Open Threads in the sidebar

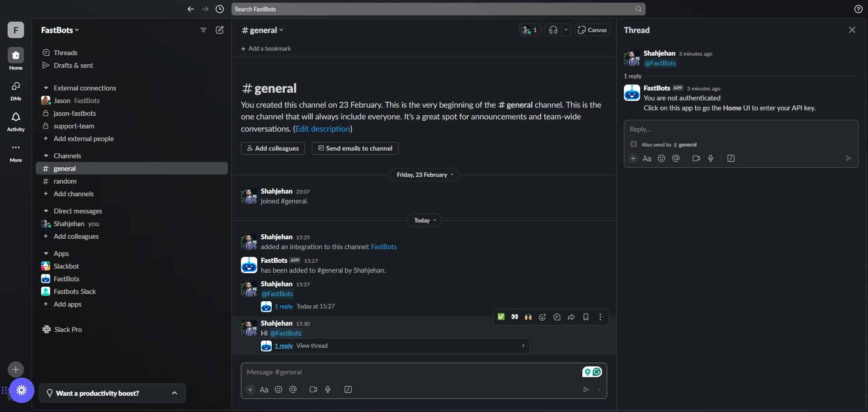coord(132,52)
